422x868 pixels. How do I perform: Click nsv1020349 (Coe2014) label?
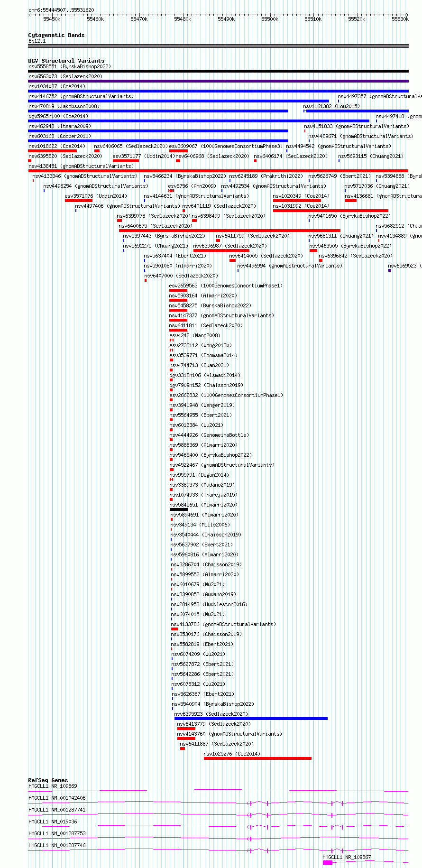point(301,196)
